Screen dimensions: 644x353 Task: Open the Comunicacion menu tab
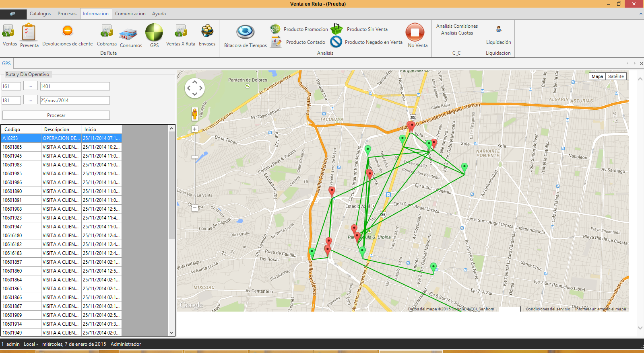click(130, 14)
